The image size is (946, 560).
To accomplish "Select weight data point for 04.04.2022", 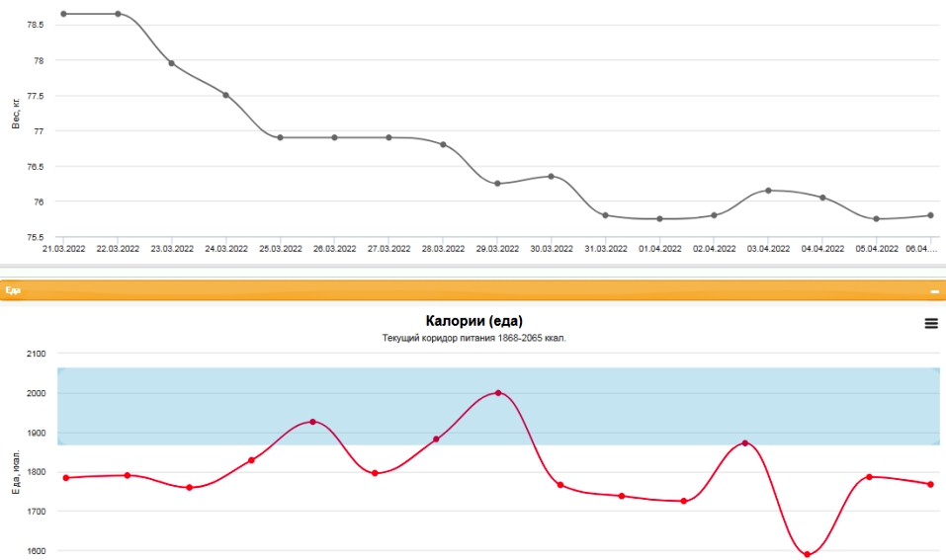I will coord(822,198).
